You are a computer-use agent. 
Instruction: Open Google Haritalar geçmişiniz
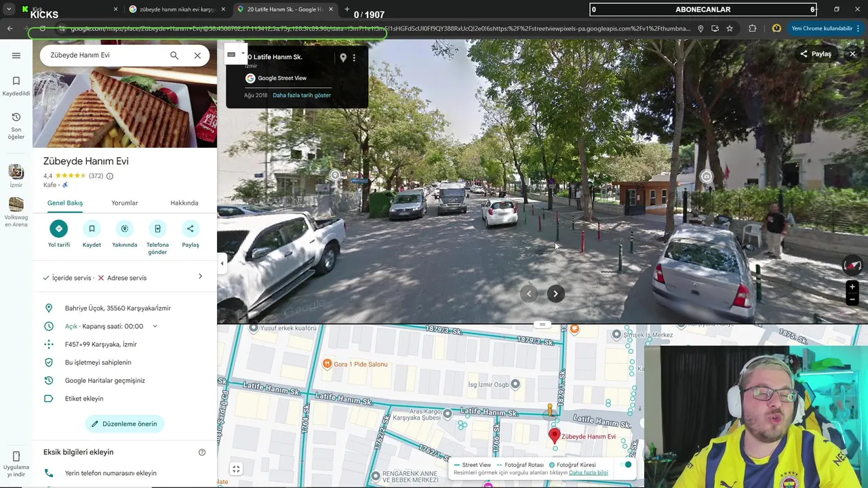click(105, 381)
